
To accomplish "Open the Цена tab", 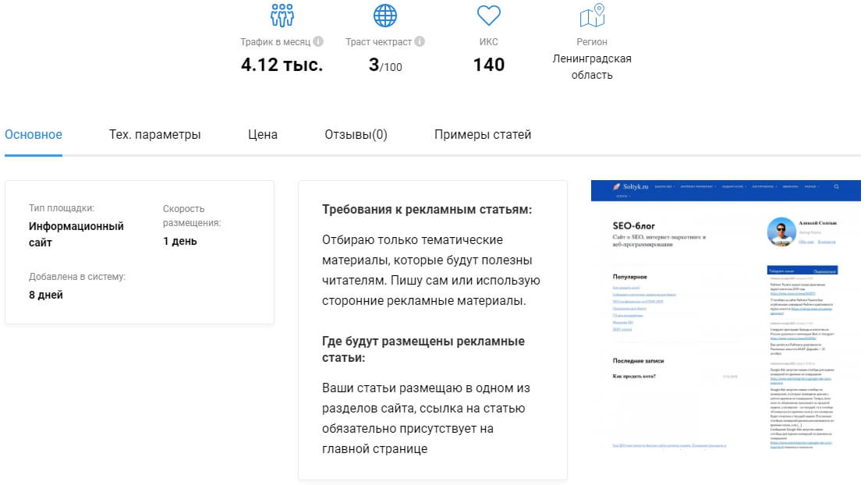I will point(262,135).
